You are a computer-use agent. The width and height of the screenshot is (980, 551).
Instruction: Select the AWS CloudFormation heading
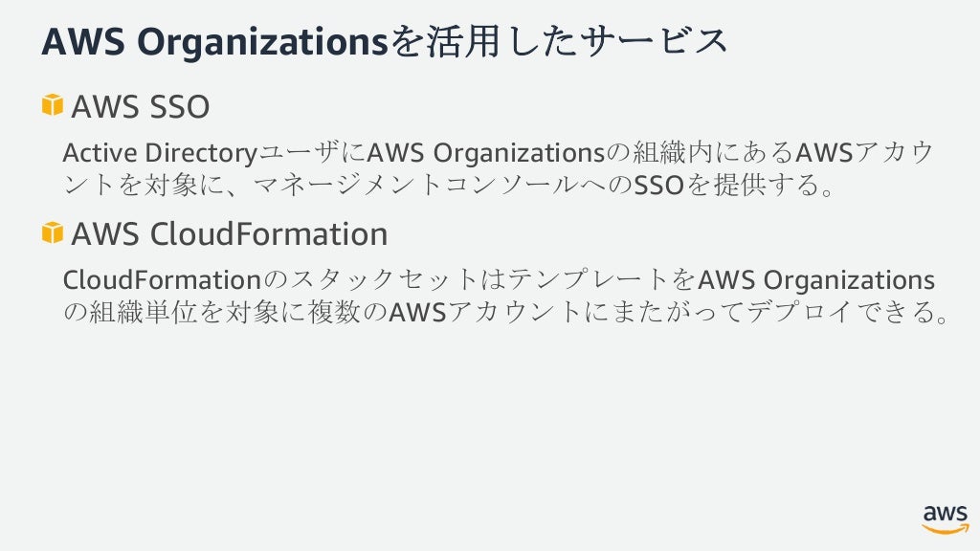click(230, 233)
